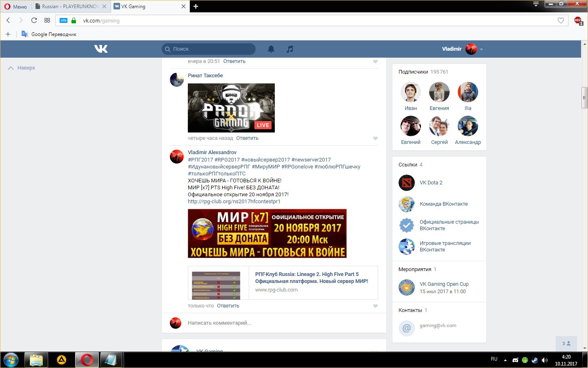This screenshot has height=368, width=588.
Task: Open РПГ-Клуб Russia Lineage 2 link preview
Action: [x=283, y=283]
